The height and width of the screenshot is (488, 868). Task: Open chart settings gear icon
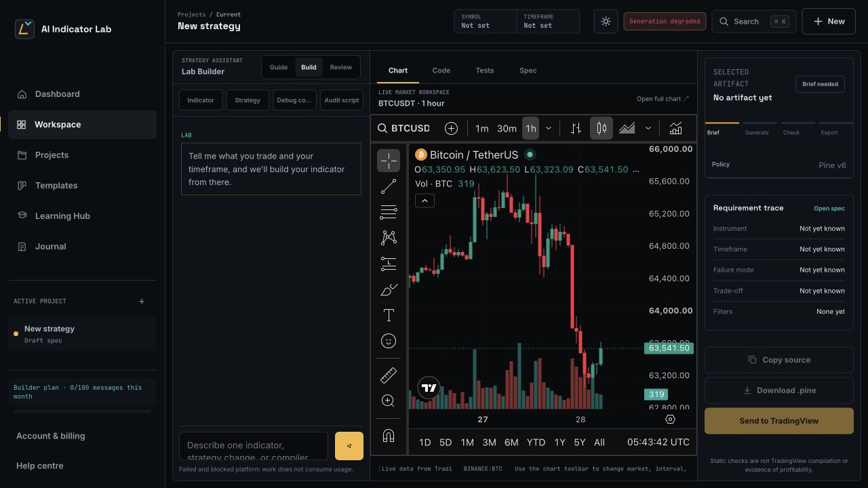[x=670, y=420]
